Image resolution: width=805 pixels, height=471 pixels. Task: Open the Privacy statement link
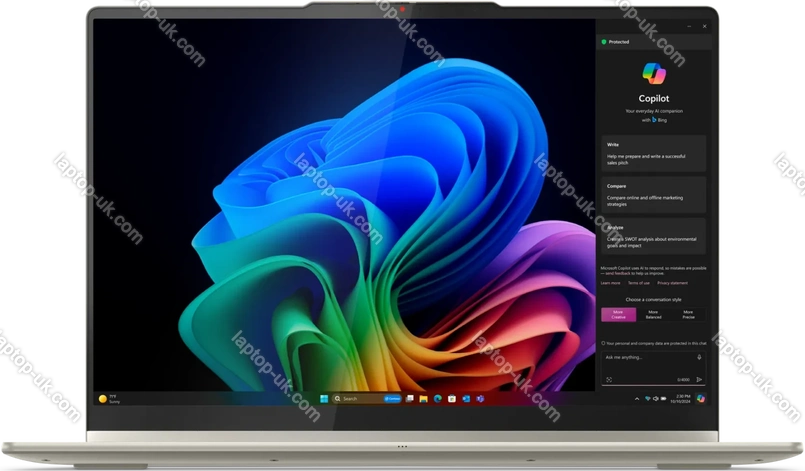(x=672, y=283)
